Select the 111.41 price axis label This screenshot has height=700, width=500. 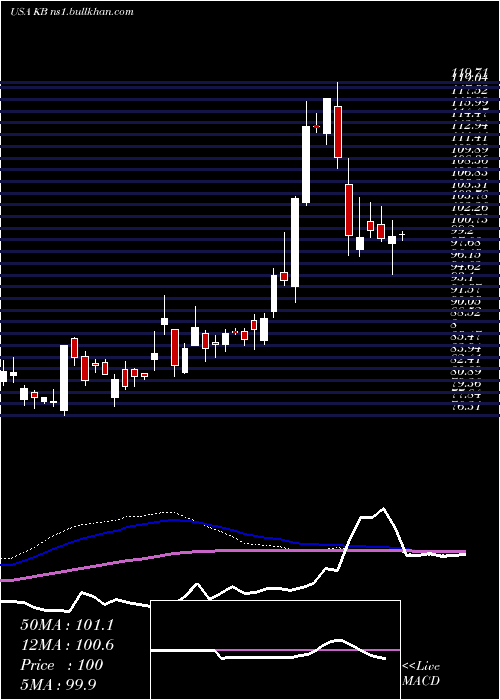[x=469, y=138]
